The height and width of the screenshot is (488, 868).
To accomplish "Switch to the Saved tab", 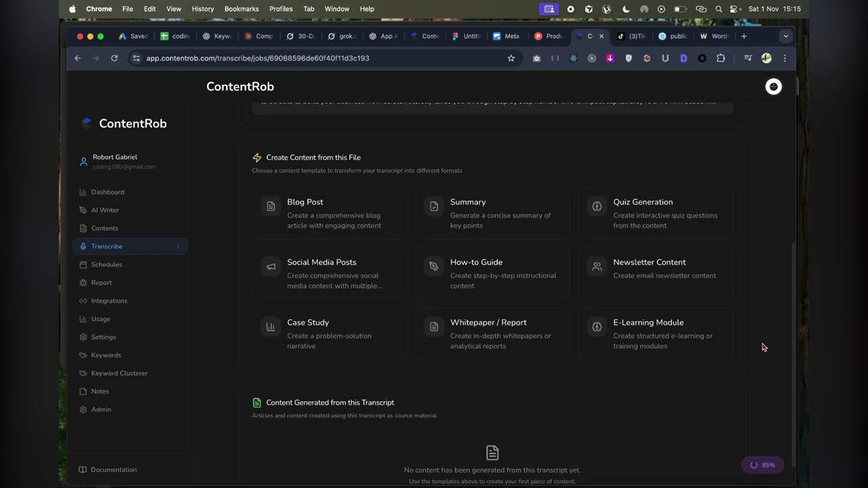I will coord(133,36).
